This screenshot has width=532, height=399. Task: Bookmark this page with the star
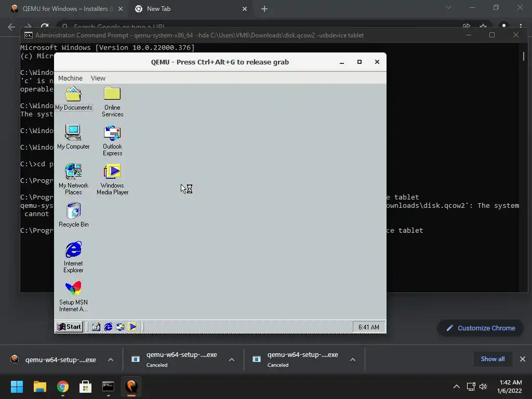click(483, 26)
